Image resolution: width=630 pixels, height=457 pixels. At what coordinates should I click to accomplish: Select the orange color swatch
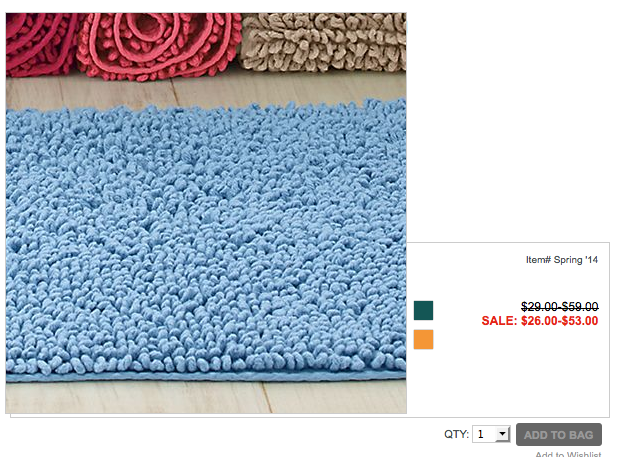(423, 339)
